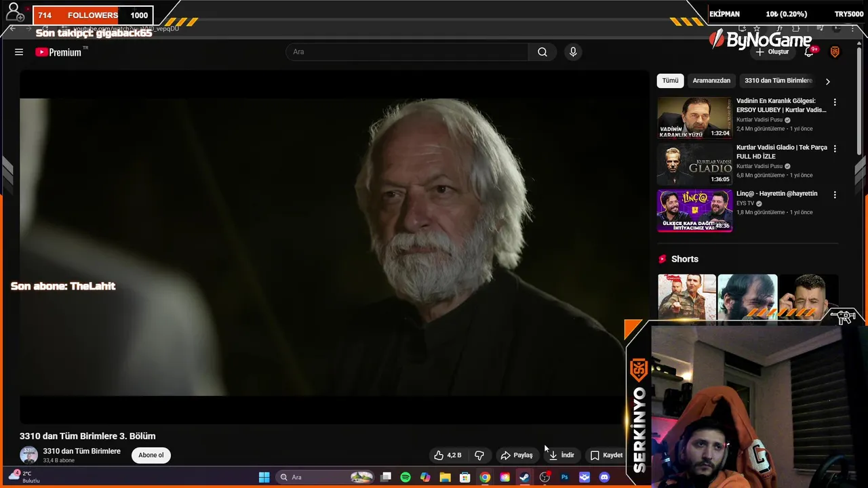Start voice search with microphone icon
The height and width of the screenshot is (488, 868).
[573, 52]
